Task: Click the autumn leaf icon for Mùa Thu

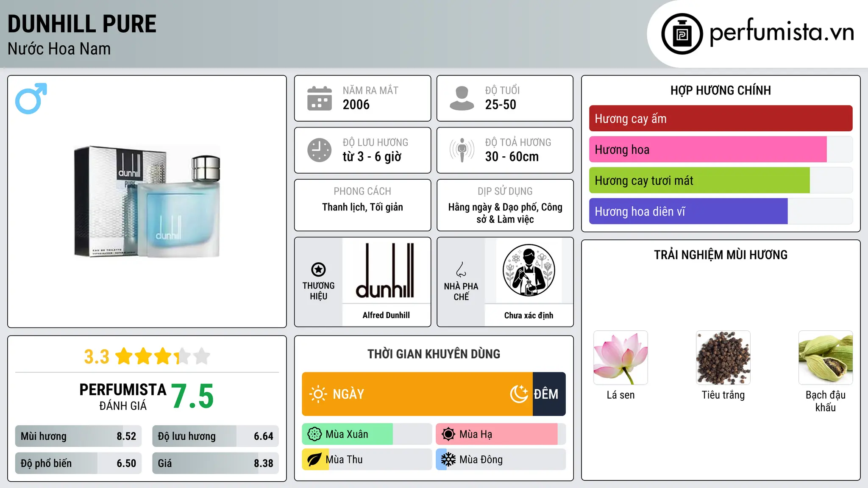Action: pyautogui.click(x=314, y=460)
